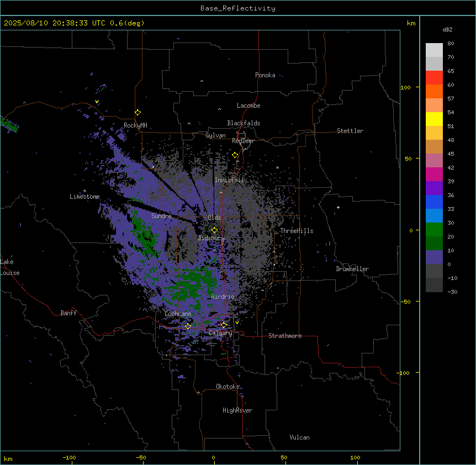Screen dimensions: 476x465
Task: Click the ThreeHills label
Action: pos(297,231)
